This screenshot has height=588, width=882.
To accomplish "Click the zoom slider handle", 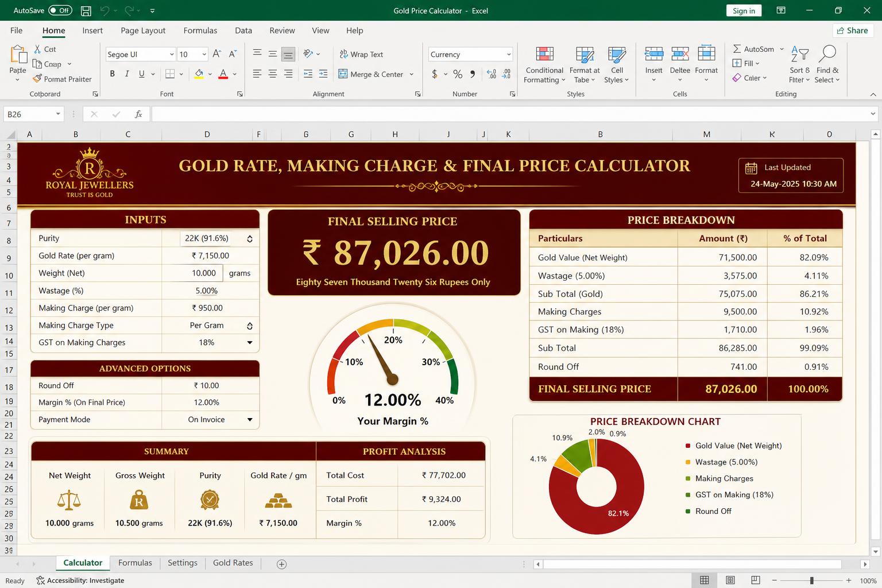I will pyautogui.click(x=811, y=581).
